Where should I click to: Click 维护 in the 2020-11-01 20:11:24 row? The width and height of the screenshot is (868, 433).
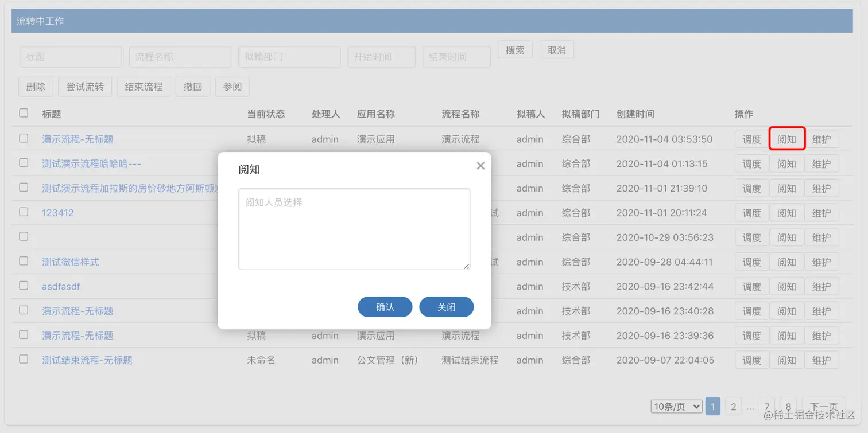(821, 213)
